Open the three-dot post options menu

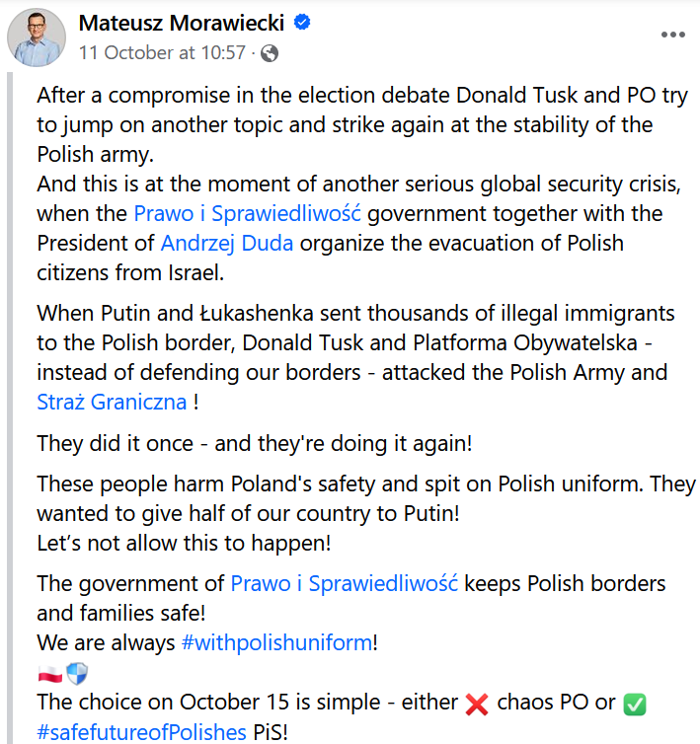[673, 35]
